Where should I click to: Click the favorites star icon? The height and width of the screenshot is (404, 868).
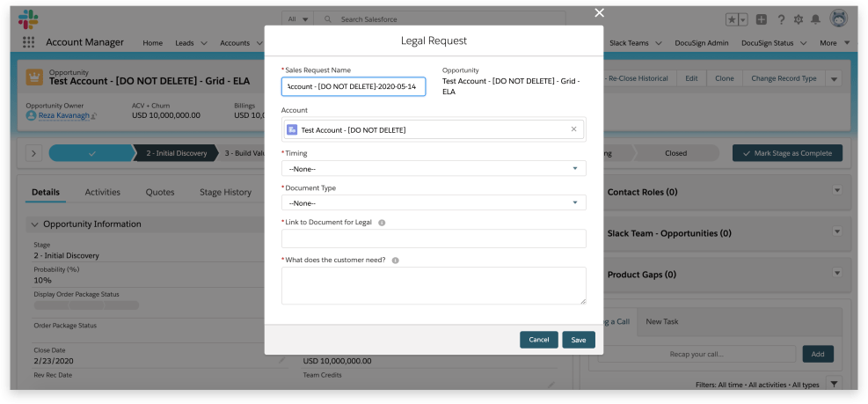point(732,20)
